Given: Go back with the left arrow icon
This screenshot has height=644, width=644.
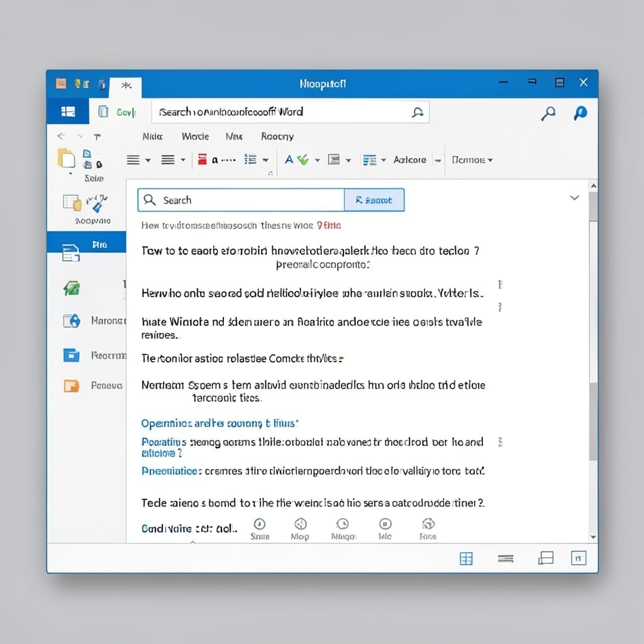Looking at the screenshot, I should click(x=61, y=136).
